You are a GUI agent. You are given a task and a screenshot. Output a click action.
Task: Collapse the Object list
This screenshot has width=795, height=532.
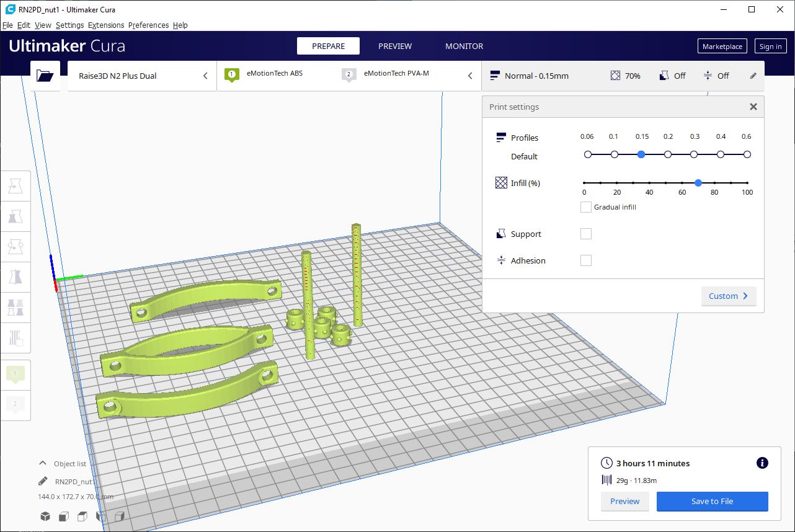coord(43,463)
